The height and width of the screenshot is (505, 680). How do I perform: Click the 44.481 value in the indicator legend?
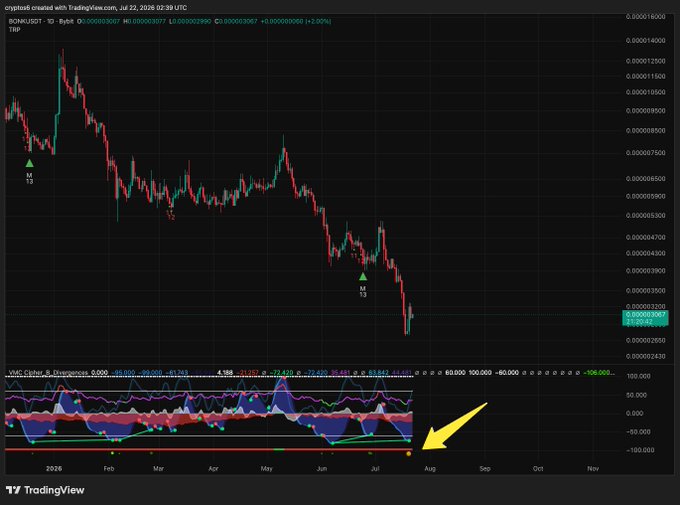(x=402, y=372)
